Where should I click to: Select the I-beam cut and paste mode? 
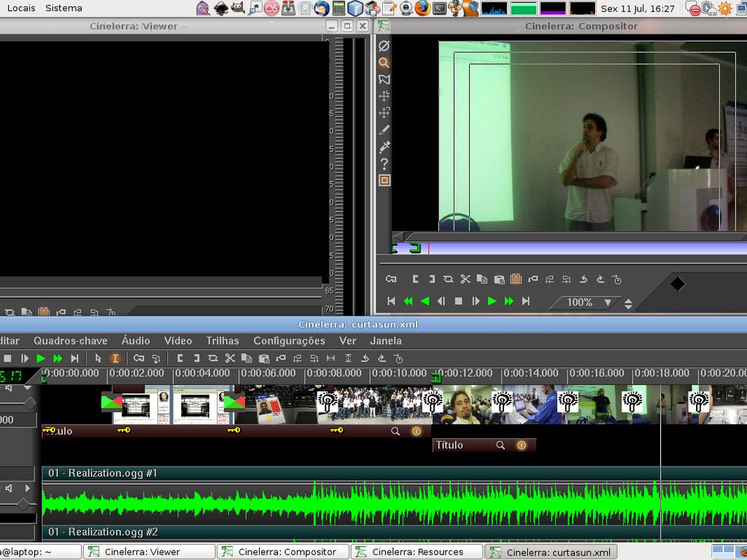(115, 358)
